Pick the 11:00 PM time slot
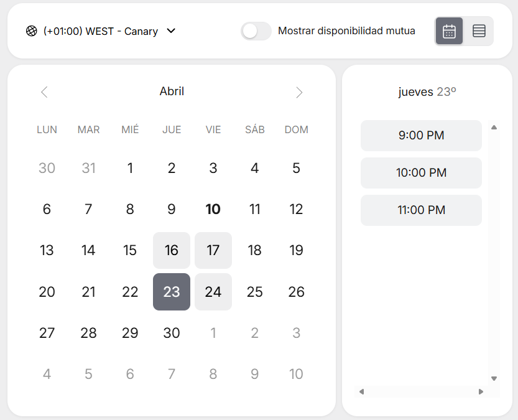 (x=421, y=210)
